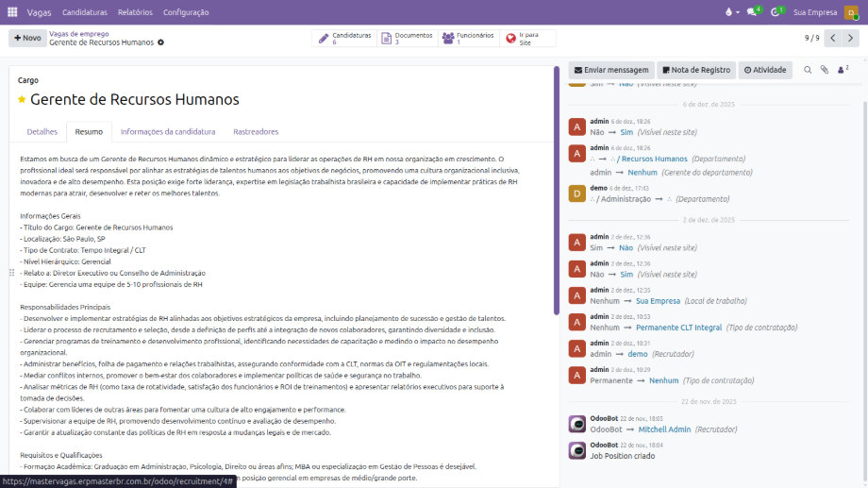868x488 pixels.
Task: Go to the next record arrow
Action: click(x=853, y=38)
